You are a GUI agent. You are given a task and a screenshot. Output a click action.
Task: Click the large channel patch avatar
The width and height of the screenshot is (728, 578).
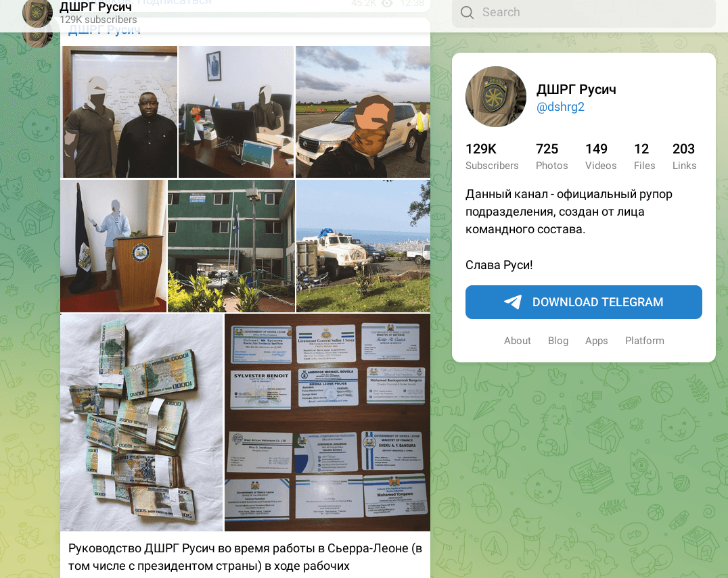(x=496, y=97)
